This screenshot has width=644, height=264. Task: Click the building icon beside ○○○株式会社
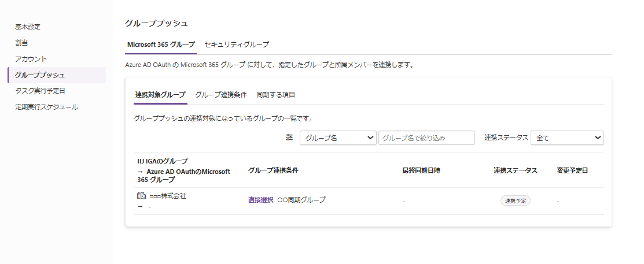point(141,196)
